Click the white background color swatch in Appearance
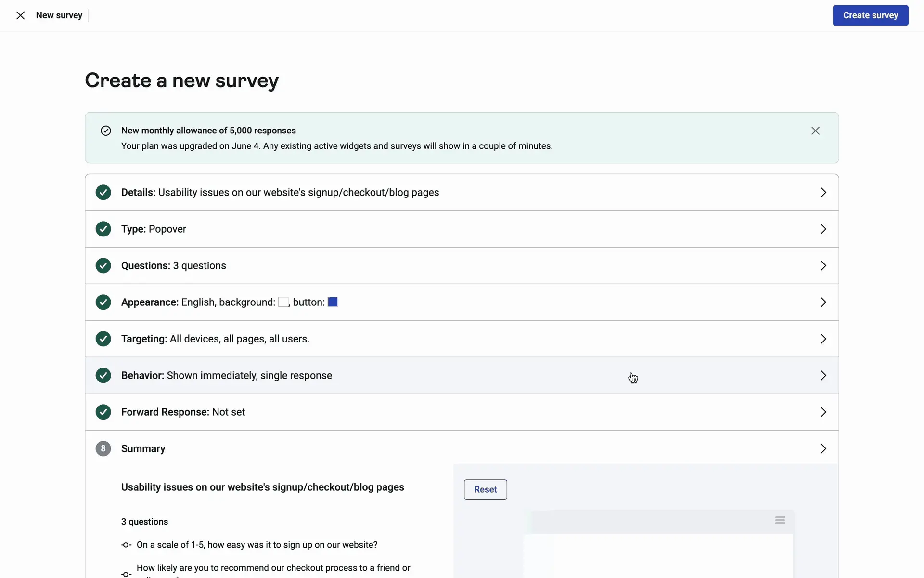The width and height of the screenshot is (924, 578). coord(283,302)
